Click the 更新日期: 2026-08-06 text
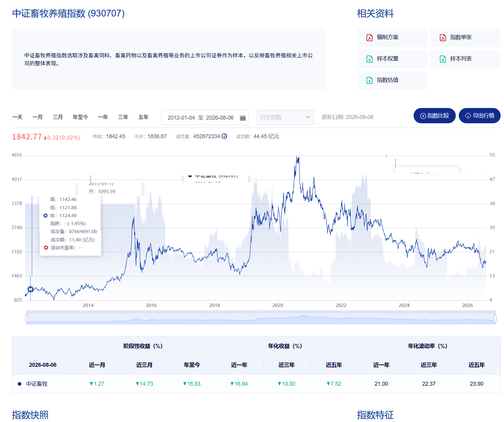The height and width of the screenshot is (422, 504). 347,117
